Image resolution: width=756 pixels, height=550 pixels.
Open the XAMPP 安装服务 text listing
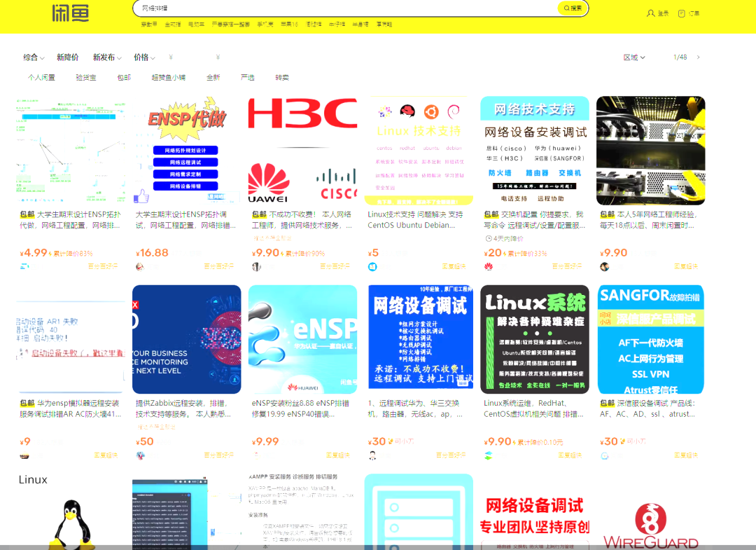click(x=303, y=512)
